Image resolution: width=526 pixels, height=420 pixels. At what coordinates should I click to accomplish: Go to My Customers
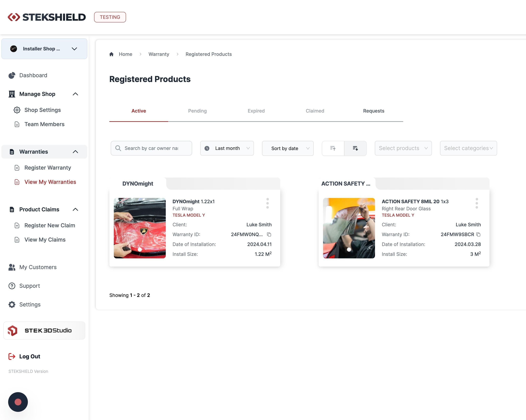(38, 267)
